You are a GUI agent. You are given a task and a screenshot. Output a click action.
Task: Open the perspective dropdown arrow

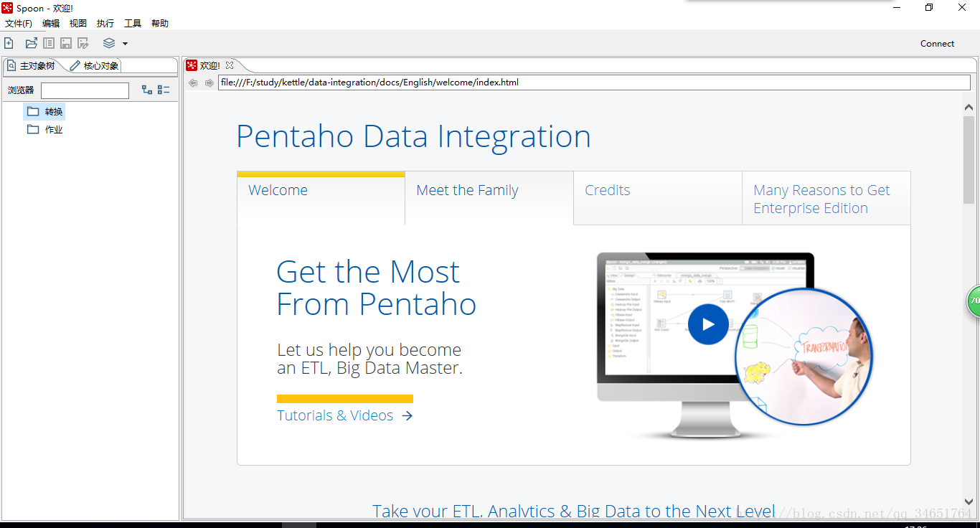coord(125,44)
